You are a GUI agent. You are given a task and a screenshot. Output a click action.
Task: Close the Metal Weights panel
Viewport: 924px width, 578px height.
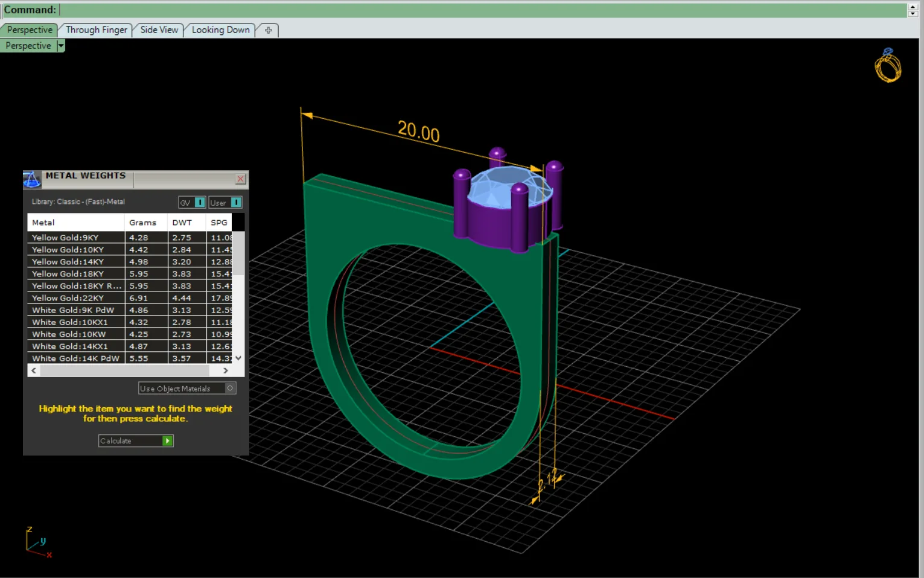[x=241, y=179]
